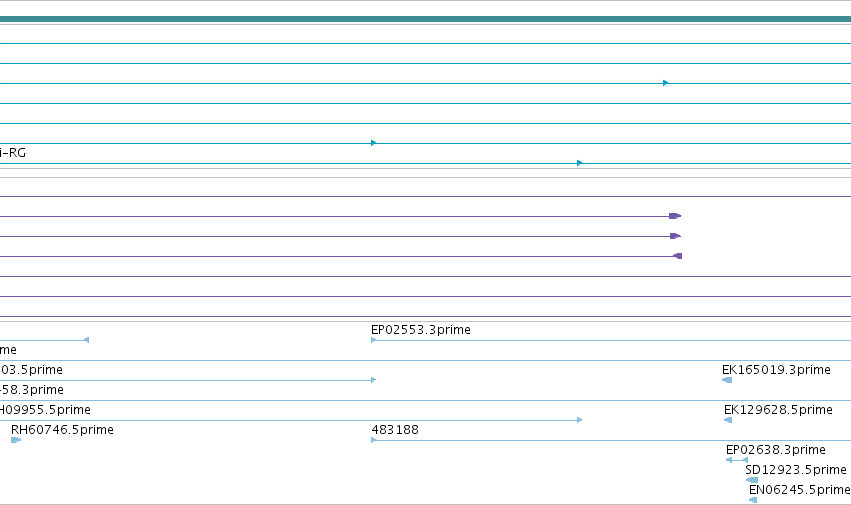The width and height of the screenshot is (851, 505).
Task: Click the arrowhead starting the EP02553.3prime feature
Action: (373, 340)
